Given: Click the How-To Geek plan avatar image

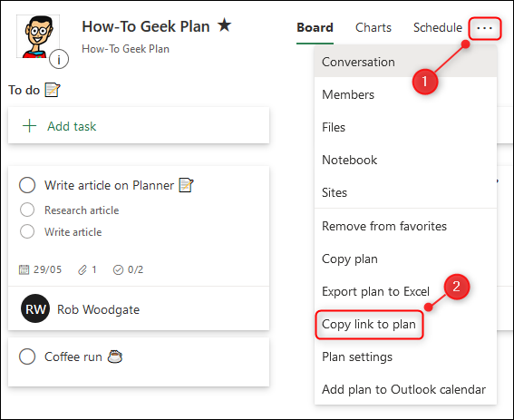Looking at the screenshot, I should point(38,36).
